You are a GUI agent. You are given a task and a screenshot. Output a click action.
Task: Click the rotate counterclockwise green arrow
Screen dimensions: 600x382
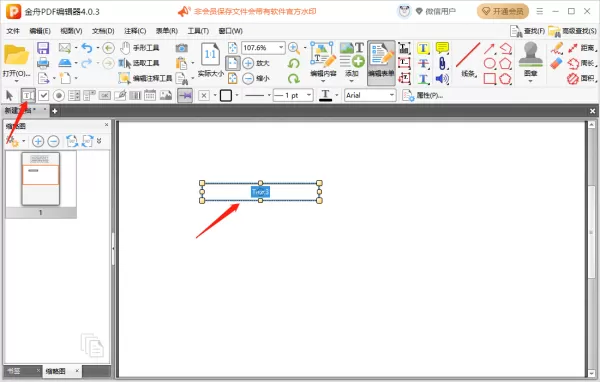coord(293,63)
